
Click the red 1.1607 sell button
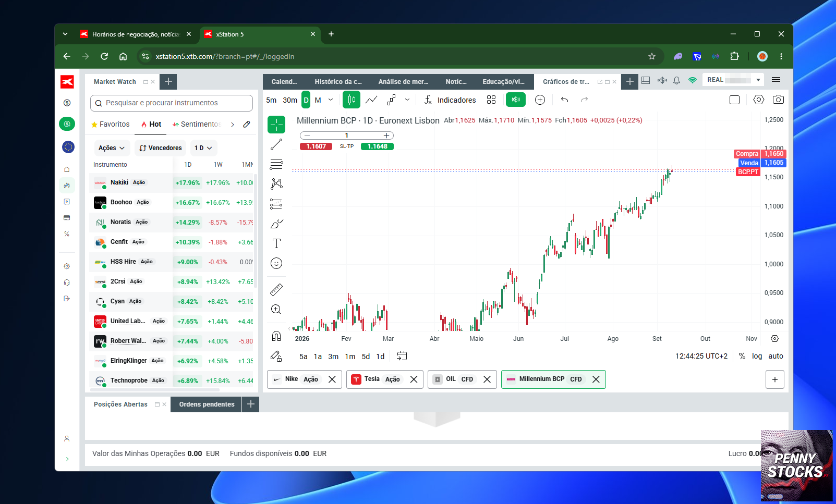click(316, 146)
